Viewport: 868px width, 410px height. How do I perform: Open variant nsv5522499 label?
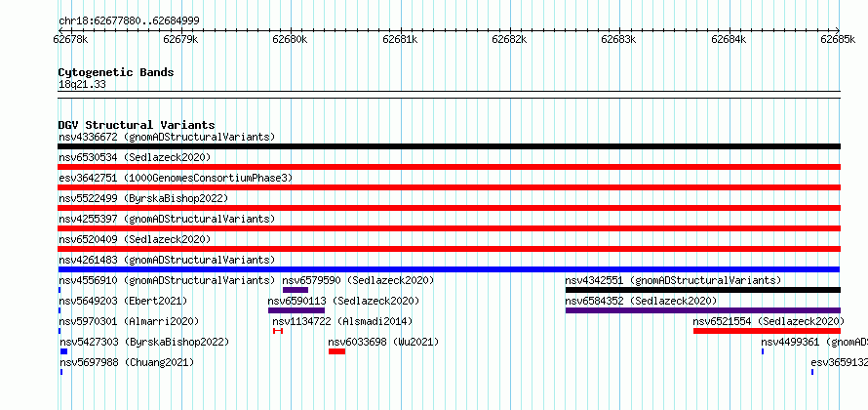click(x=143, y=198)
